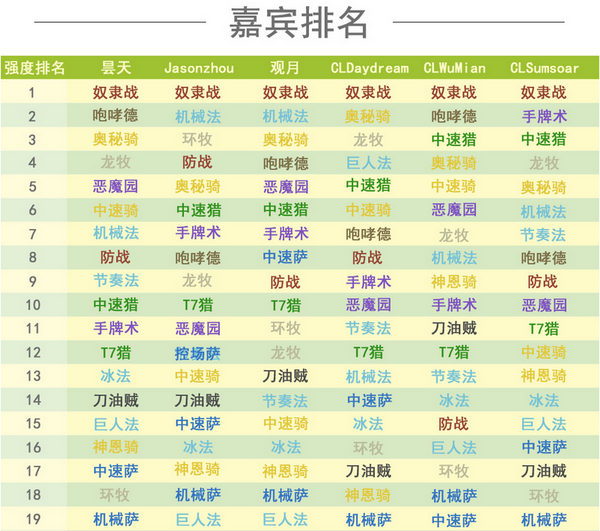Click 节奏法 in CLDaydream's rank 11 row
Screen dimensions: 600x531
pos(368,328)
